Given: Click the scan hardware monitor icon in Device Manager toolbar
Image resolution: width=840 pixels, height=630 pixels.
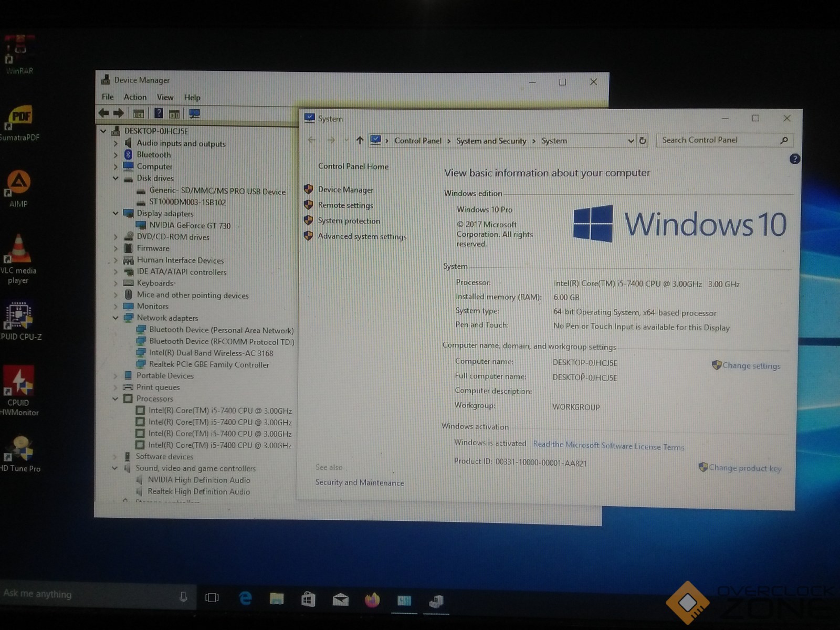Looking at the screenshot, I should click(x=194, y=113).
